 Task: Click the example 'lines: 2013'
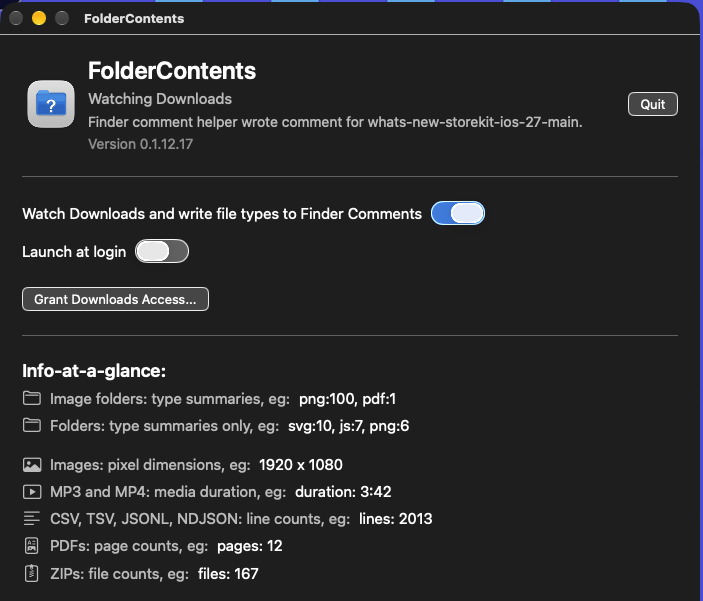(395, 519)
